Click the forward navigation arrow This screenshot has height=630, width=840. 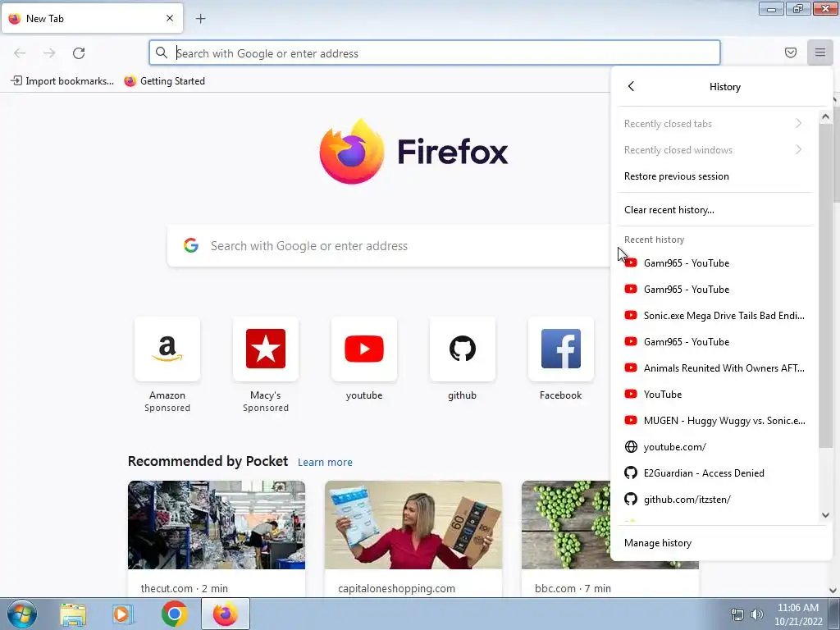[x=49, y=53]
